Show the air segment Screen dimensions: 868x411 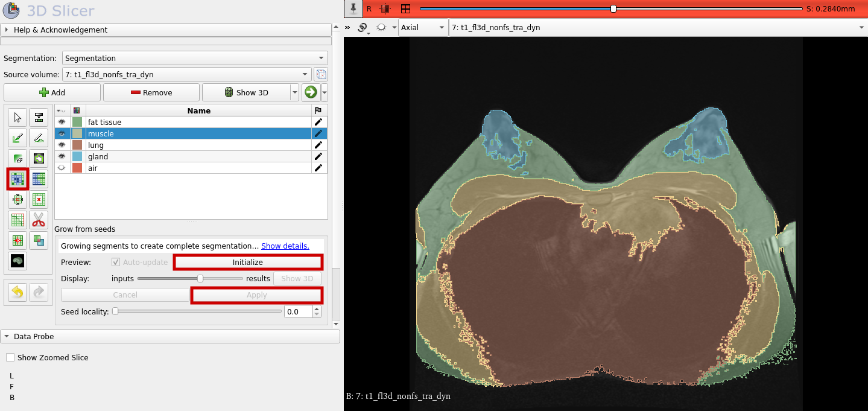click(x=61, y=168)
